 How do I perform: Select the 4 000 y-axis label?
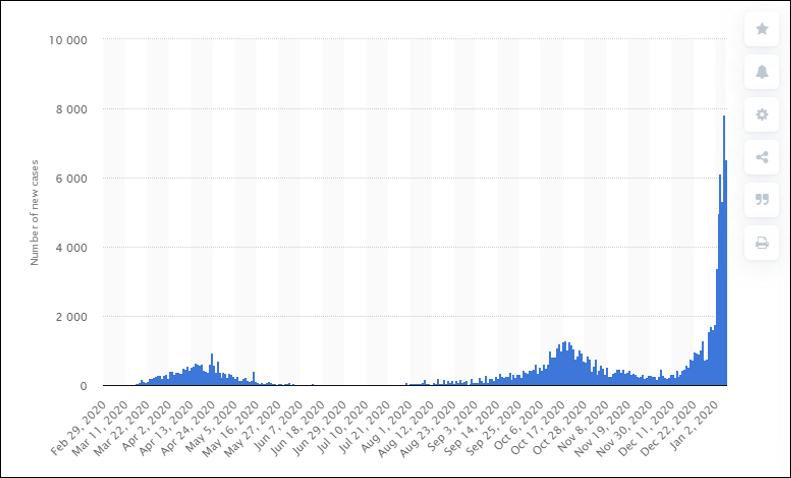(72, 247)
